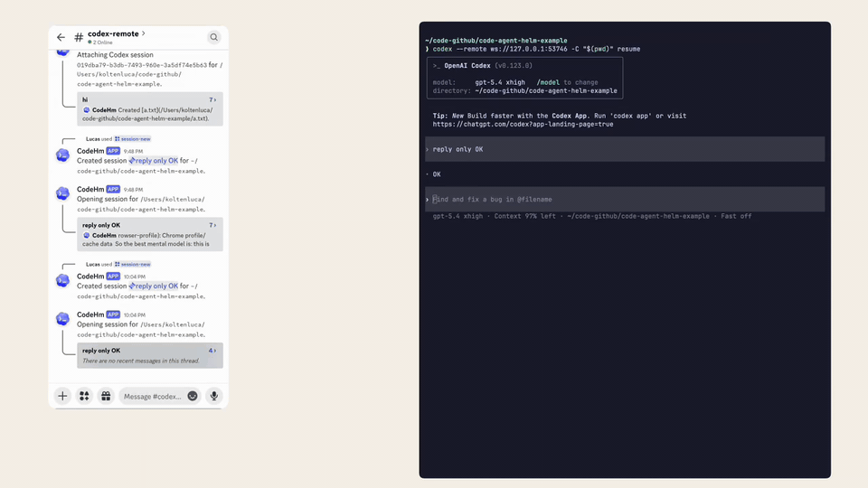
Task: Click CodeHm username on 10:04 PM Opening session message
Action: (90, 314)
